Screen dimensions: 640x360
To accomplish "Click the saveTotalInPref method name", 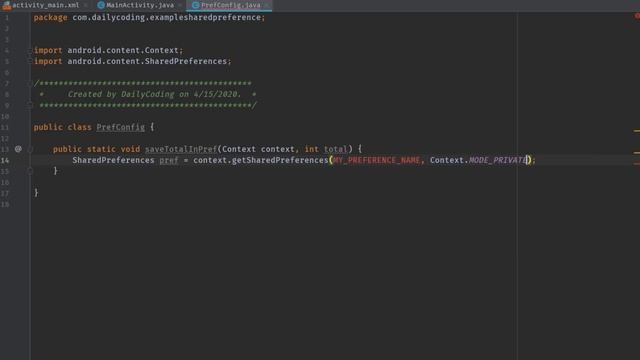I will (x=181, y=149).
